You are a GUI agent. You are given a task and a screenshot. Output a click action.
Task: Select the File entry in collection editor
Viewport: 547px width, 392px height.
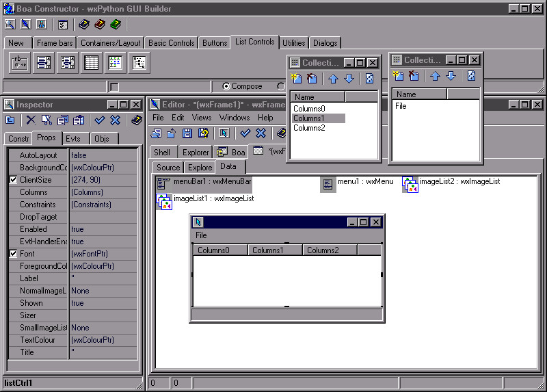(x=401, y=106)
